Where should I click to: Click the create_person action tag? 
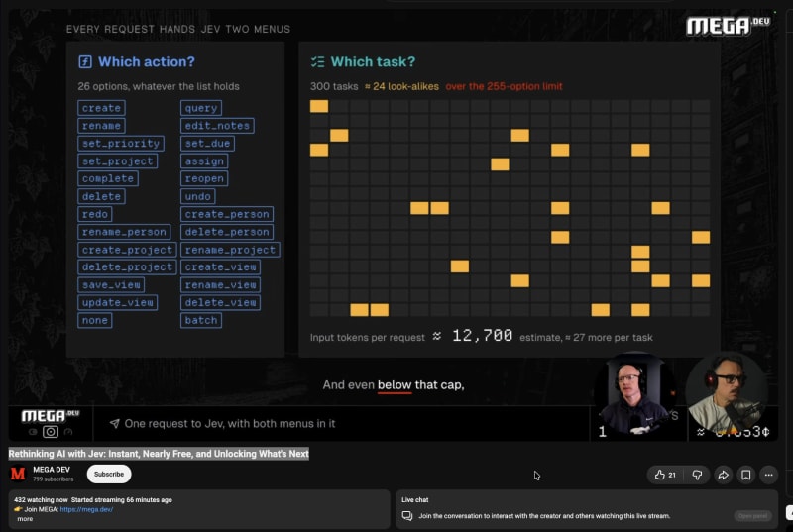(x=227, y=214)
